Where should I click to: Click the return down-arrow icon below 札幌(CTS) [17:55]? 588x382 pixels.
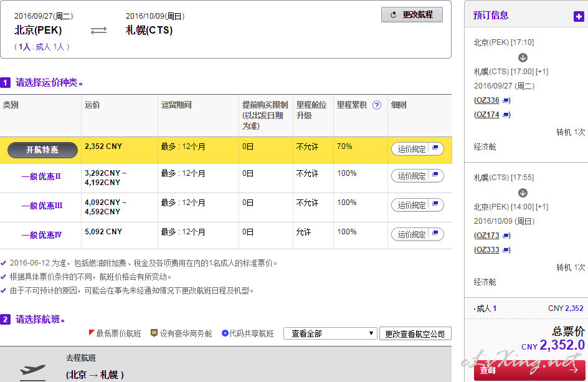[523, 193]
